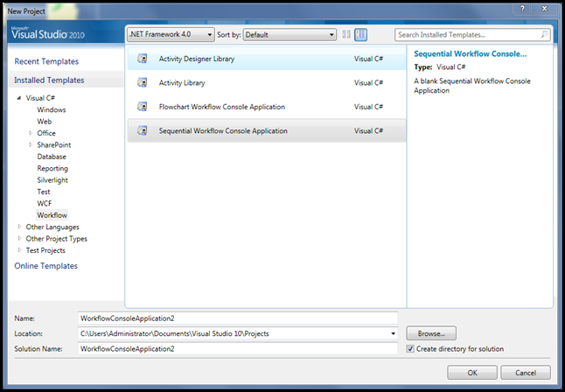
Task: Switch to medium icons view
Action: pos(360,35)
